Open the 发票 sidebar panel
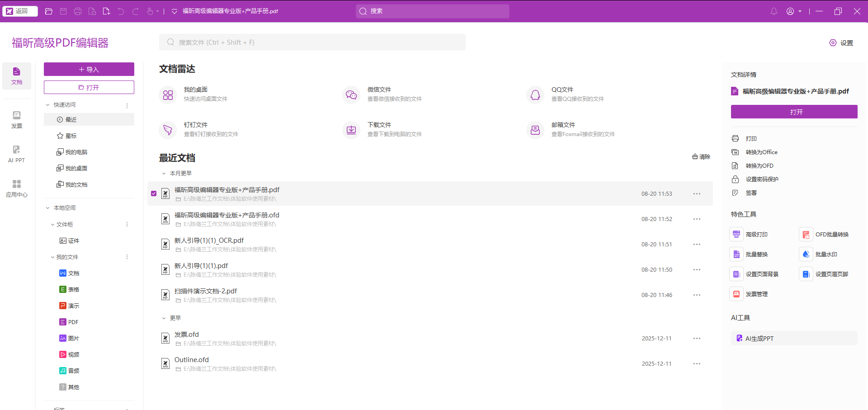 pyautogui.click(x=17, y=120)
